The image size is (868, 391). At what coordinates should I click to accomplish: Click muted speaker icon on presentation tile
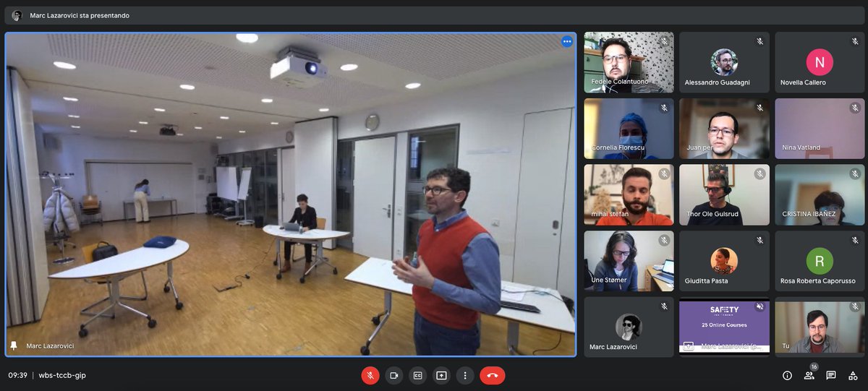(x=759, y=306)
